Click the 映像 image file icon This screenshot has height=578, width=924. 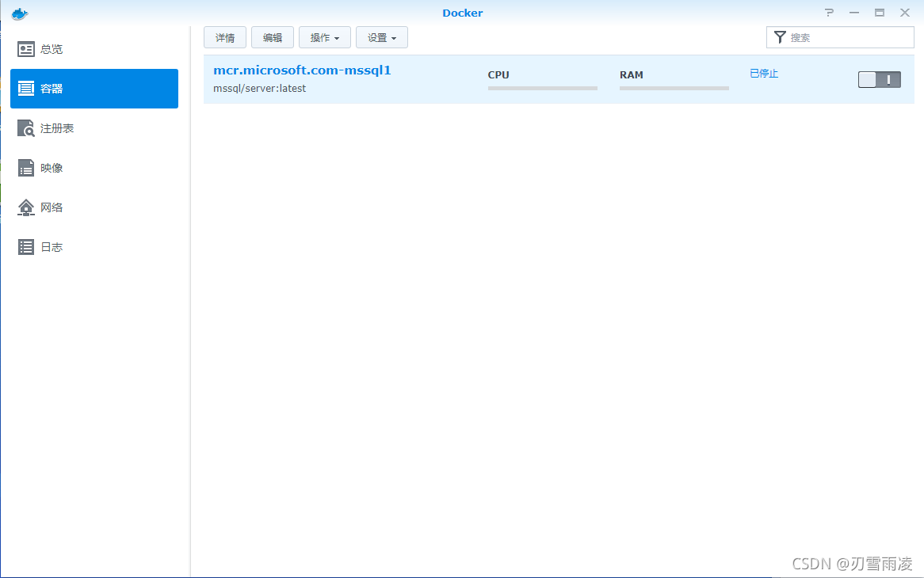point(26,168)
